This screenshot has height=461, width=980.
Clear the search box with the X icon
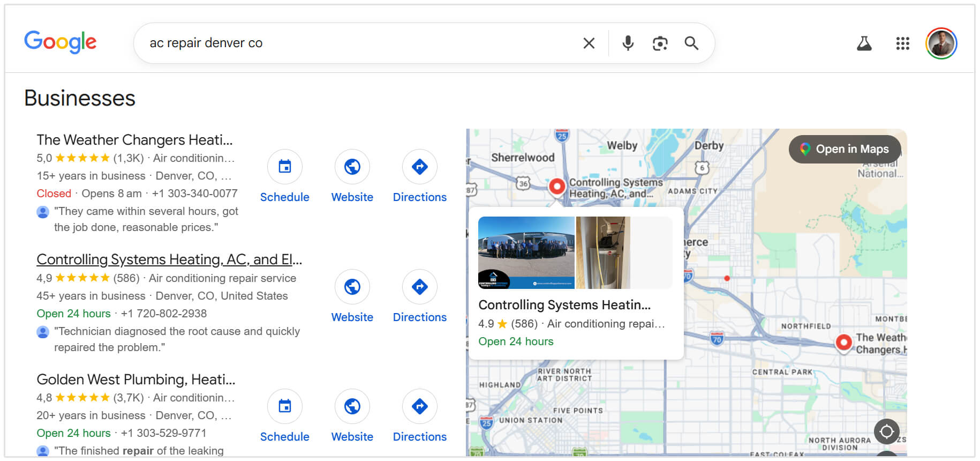589,43
